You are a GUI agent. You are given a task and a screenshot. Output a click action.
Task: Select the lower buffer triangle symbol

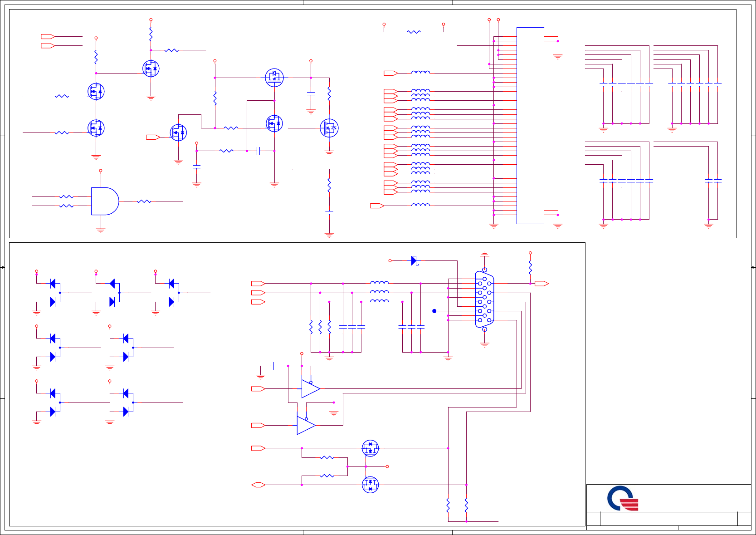click(306, 425)
